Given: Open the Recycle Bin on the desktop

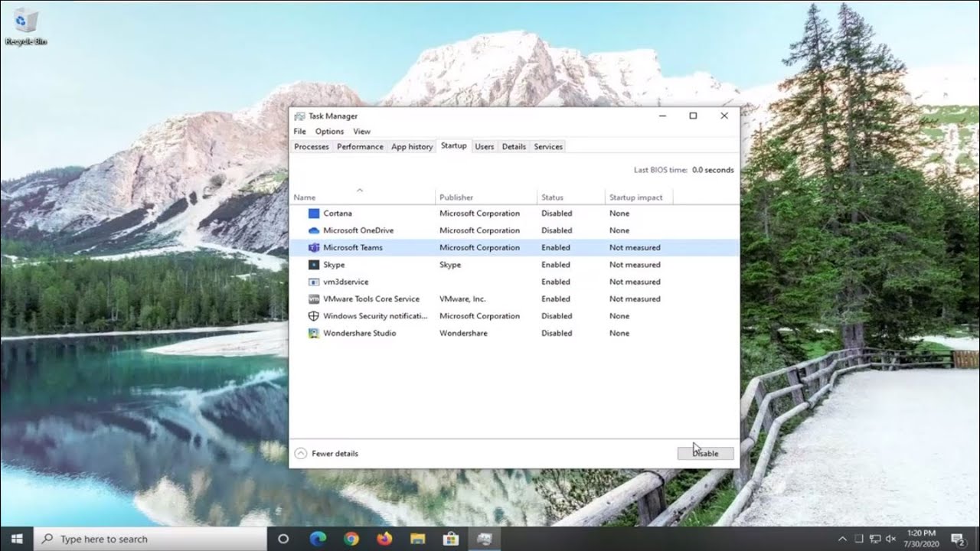Looking at the screenshot, I should tap(25, 26).
